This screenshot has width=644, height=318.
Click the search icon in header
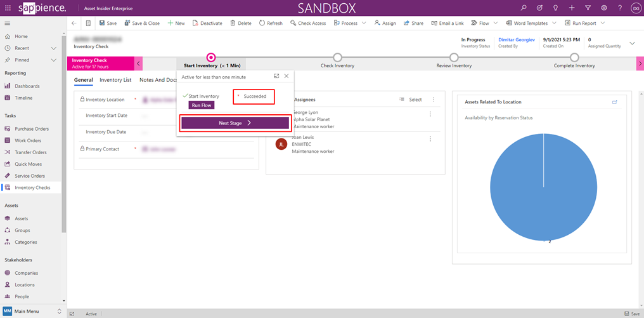pos(524,8)
